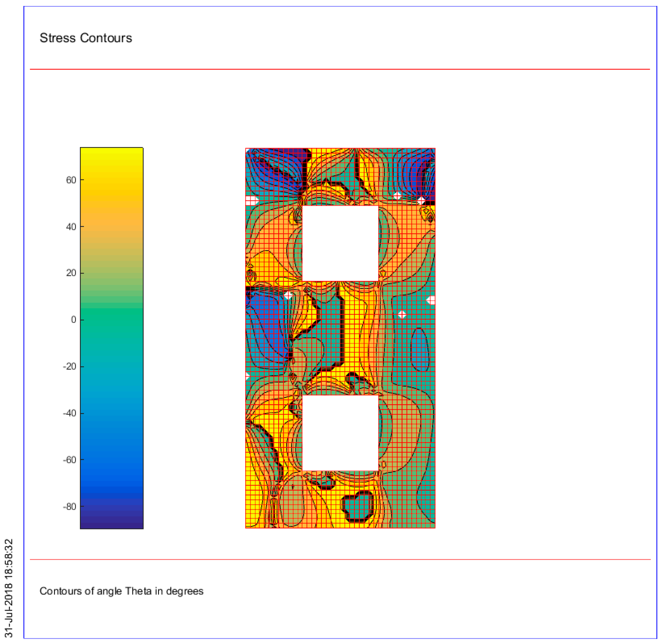Click the -20 colorbar tick label
Image resolution: width=662 pixels, height=644 pixels.
(x=69, y=366)
